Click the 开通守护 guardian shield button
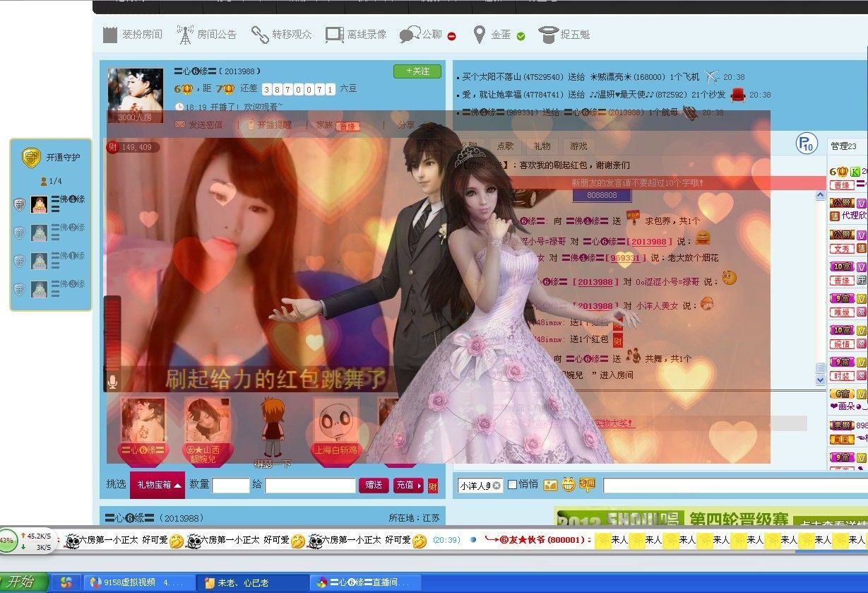The image size is (868, 593). [51, 158]
